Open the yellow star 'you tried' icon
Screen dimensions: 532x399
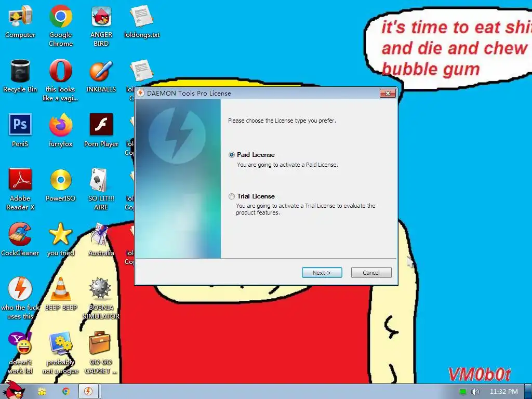pos(60,234)
